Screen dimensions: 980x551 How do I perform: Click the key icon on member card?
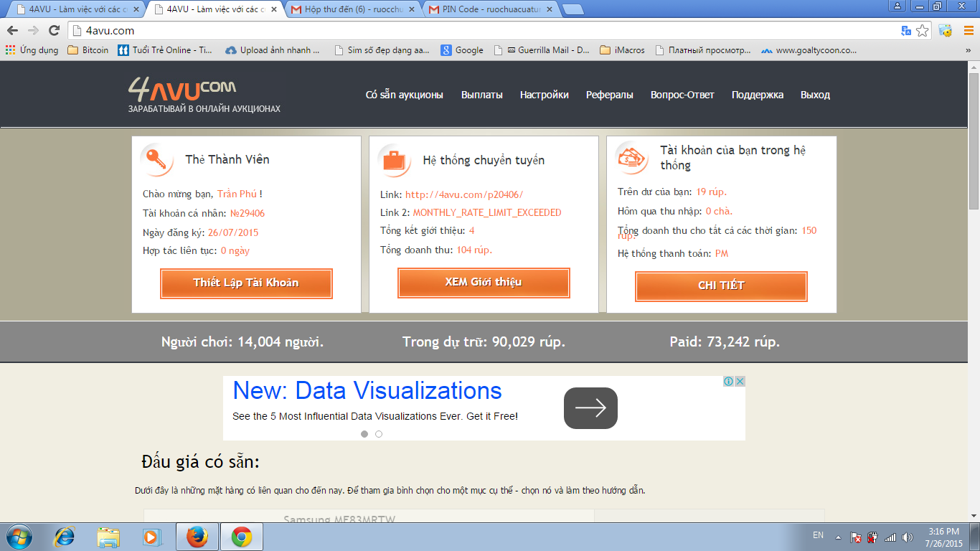(x=156, y=160)
